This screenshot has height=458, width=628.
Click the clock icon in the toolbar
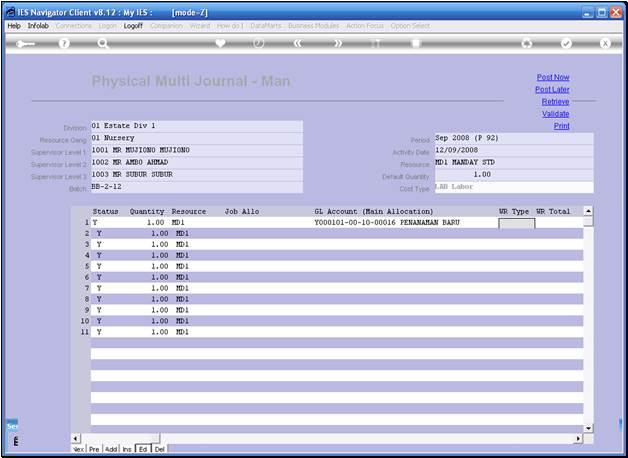click(x=259, y=43)
